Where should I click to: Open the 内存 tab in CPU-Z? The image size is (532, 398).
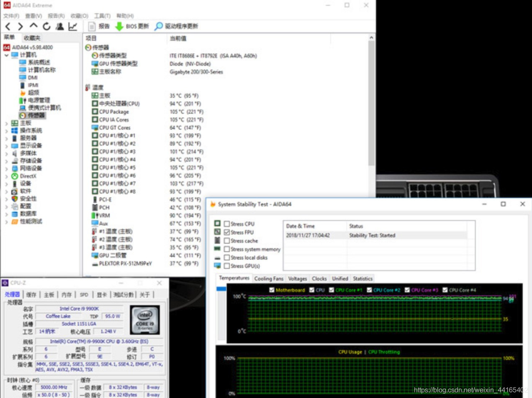click(x=67, y=295)
